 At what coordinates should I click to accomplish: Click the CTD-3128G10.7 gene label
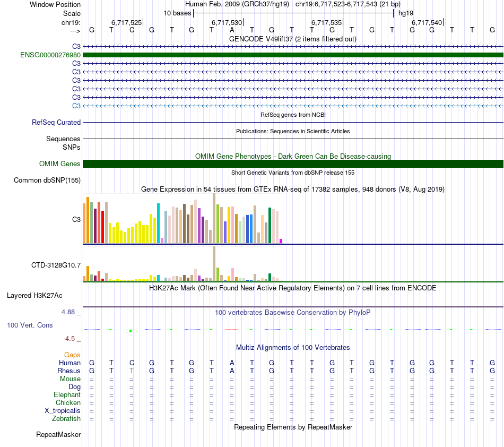(56, 265)
